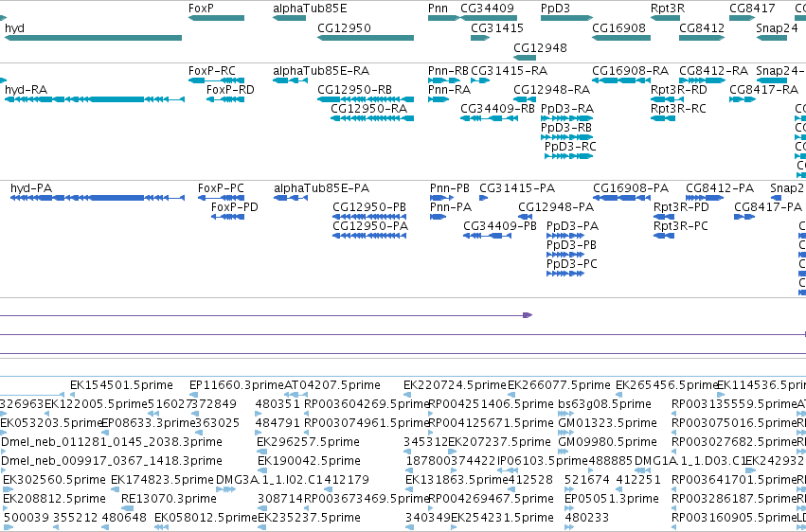Select the FoxP-PC protein label
This screenshot has width=806, height=532.
221,188
